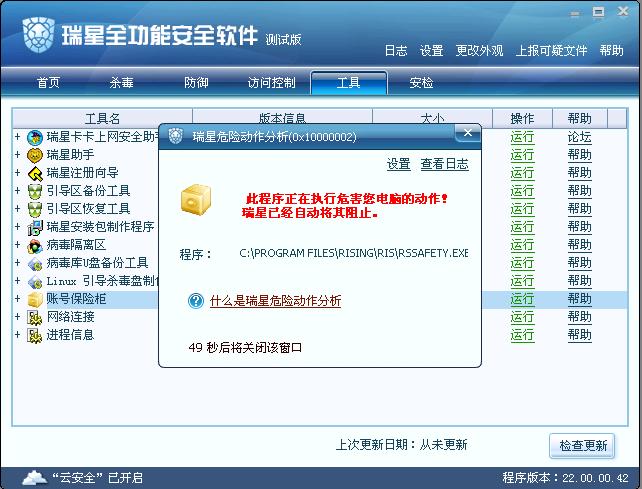The width and height of the screenshot is (642, 489).
Task: Click the 工具名 column header
Action: point(102,119)
